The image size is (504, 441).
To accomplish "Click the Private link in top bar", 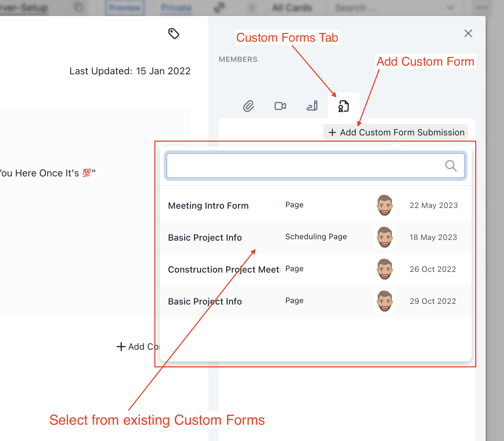I will 176,8.
